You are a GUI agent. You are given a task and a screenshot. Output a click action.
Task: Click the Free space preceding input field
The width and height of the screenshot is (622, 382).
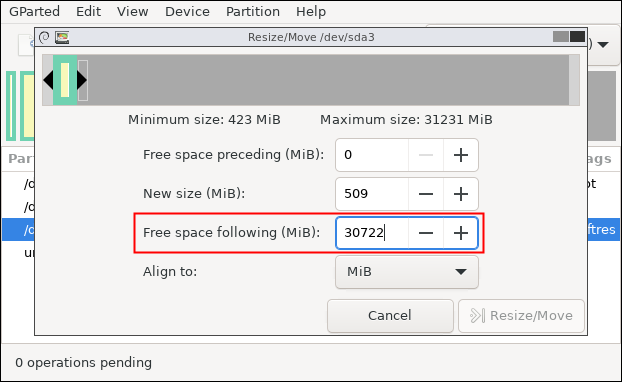[372, 155]
